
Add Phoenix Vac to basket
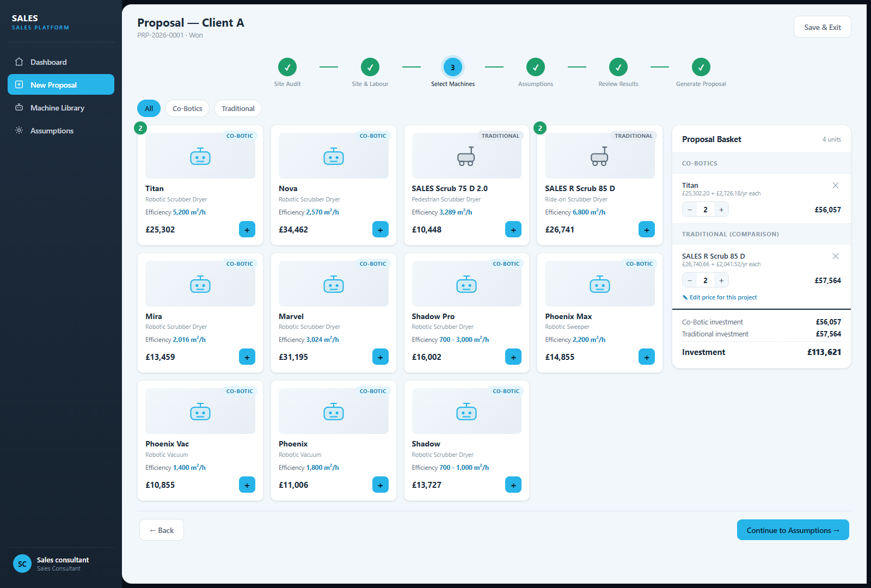(x=247, y=485)
